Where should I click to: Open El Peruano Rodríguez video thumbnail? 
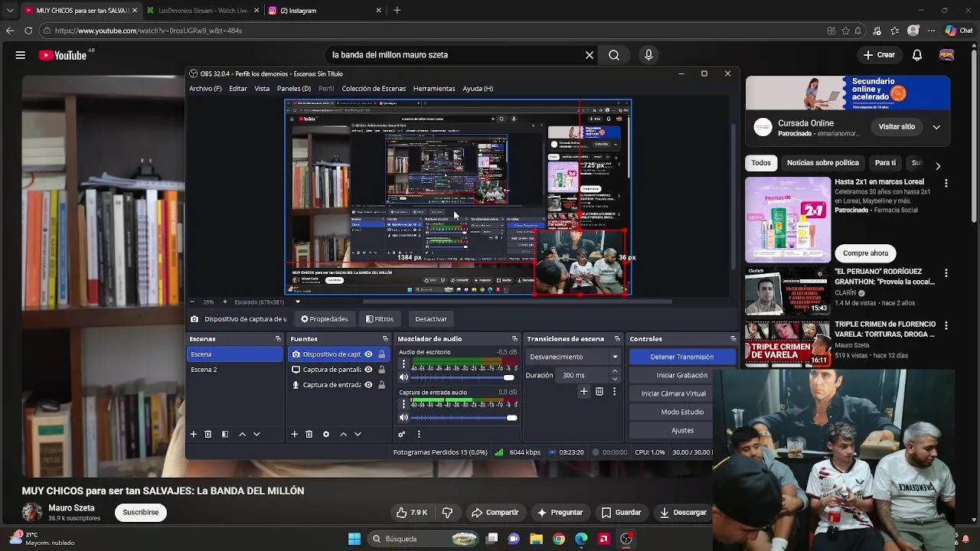tap(788, 291)
